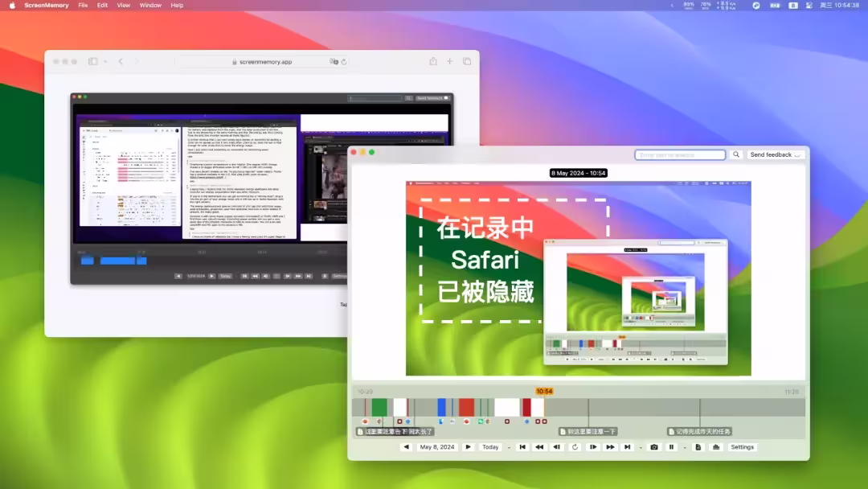Open the Edit menu
868x489 pixels.
102,5
